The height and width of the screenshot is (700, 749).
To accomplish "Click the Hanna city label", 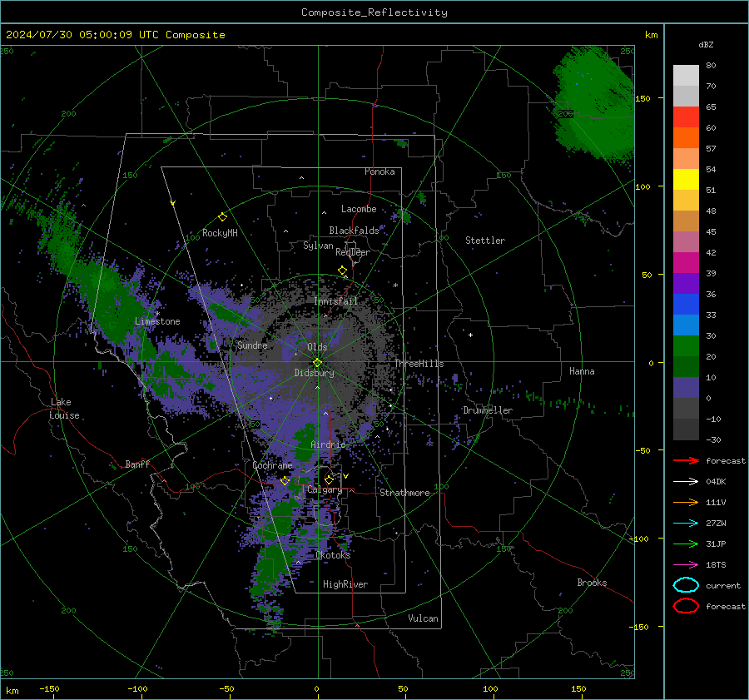I will (x=582, y=371).
